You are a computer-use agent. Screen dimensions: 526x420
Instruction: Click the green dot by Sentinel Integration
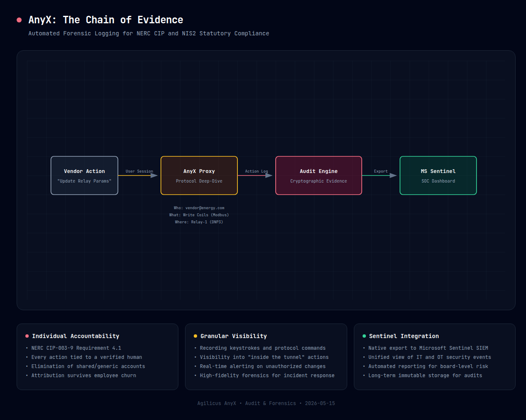(x=364, y=336)
